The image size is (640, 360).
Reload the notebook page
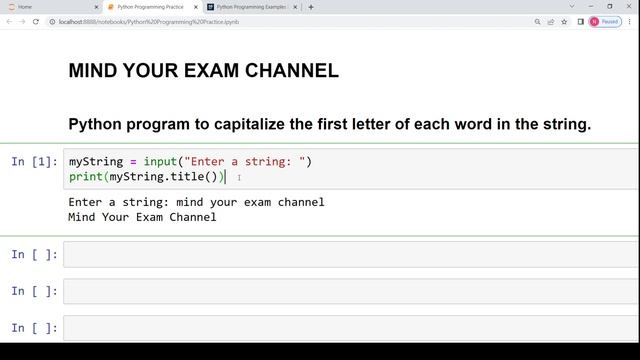click(36, 22)
